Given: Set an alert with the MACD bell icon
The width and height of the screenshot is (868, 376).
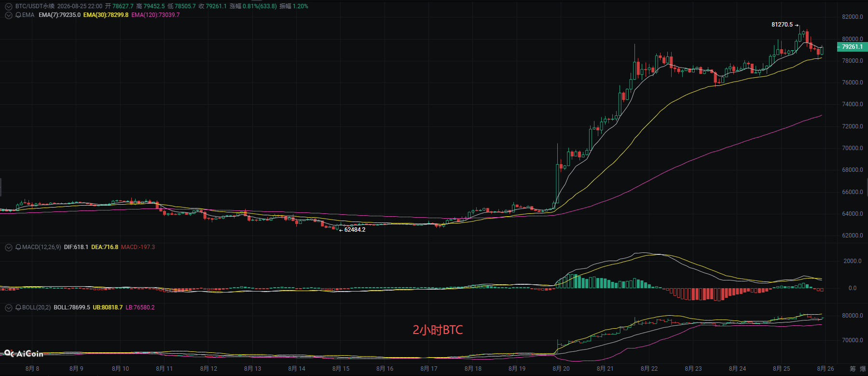Looking at the screenshot, I should 18,247.
